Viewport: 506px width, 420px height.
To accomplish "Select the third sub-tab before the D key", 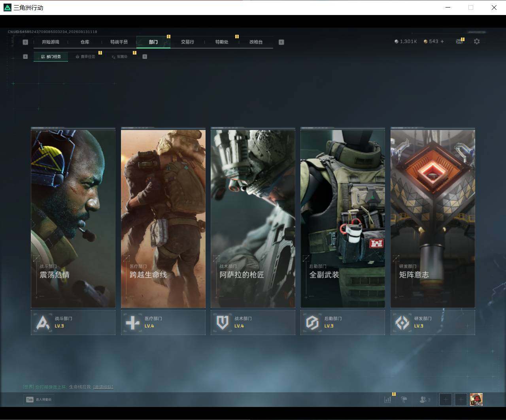I will coord(119,57).
